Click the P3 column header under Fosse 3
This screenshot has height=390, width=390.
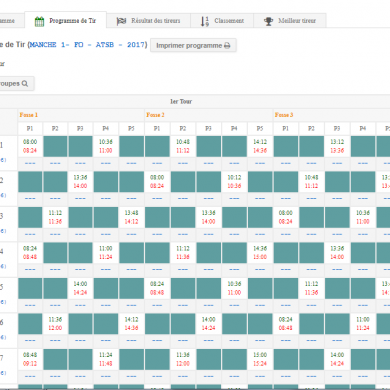tap(337, 128)
